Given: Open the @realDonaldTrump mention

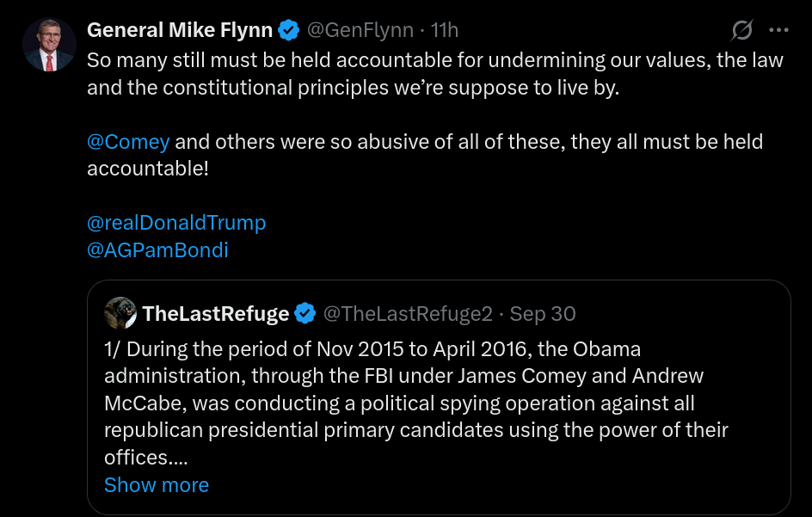Looking at the screenshot, I should pyautogui.click(x=176, y=223).
